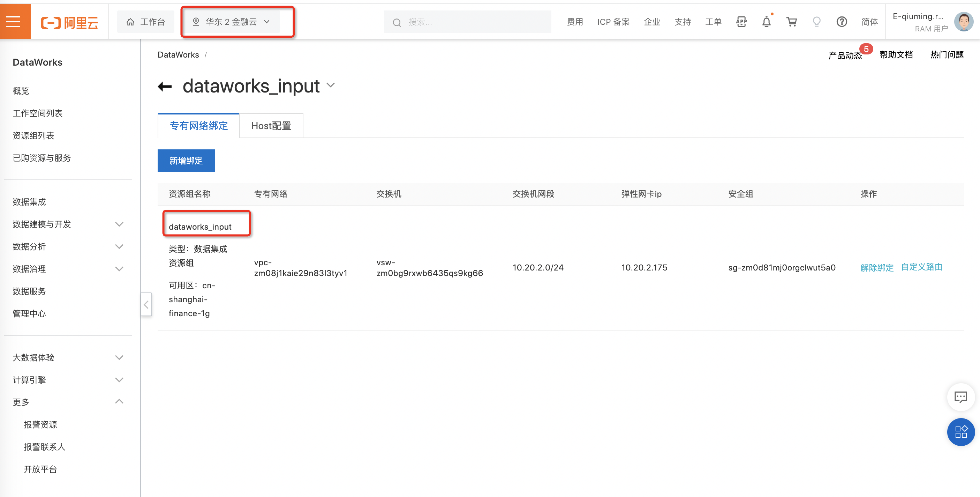This screenshot has height=497, width=980.
Task: Open the orange hamburger menu
Action: 14,22
